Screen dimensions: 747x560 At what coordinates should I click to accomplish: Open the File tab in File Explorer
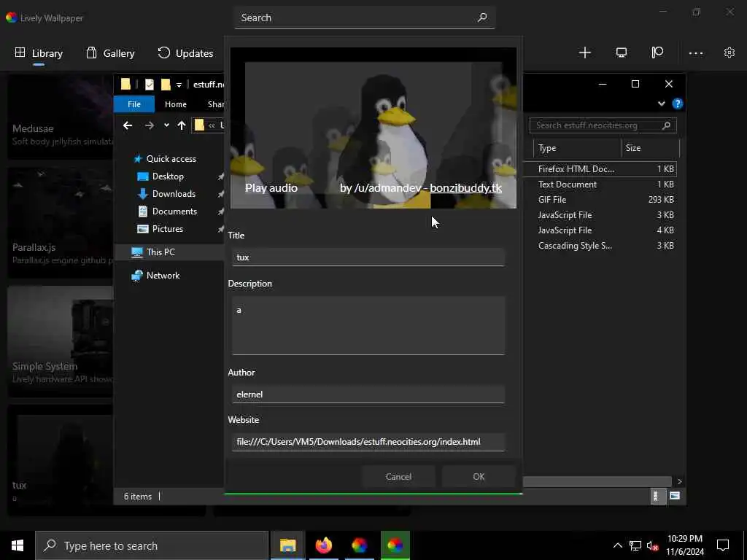tap(134, 104)
